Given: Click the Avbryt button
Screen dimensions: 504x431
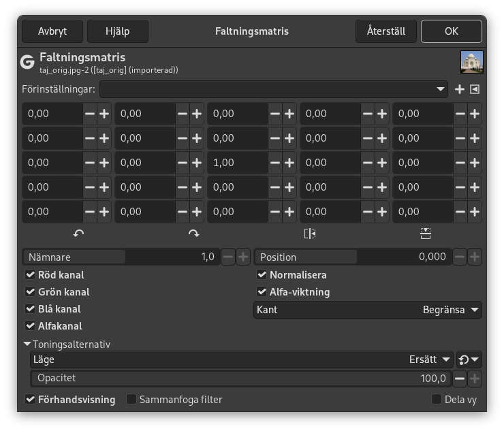Looking at the screenshot, I should pos(52,31).
